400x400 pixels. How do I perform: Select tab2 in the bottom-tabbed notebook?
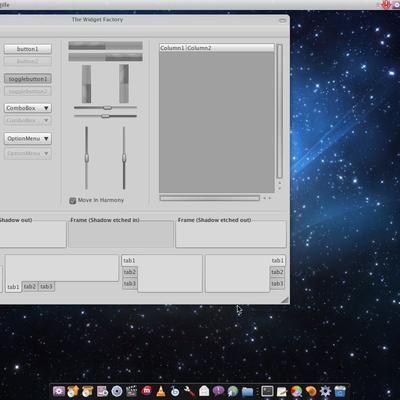(30, 286)
